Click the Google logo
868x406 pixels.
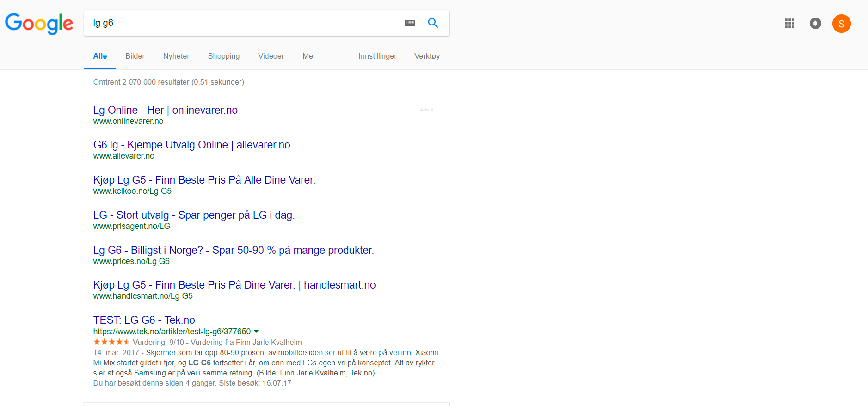tap(39, 24)
